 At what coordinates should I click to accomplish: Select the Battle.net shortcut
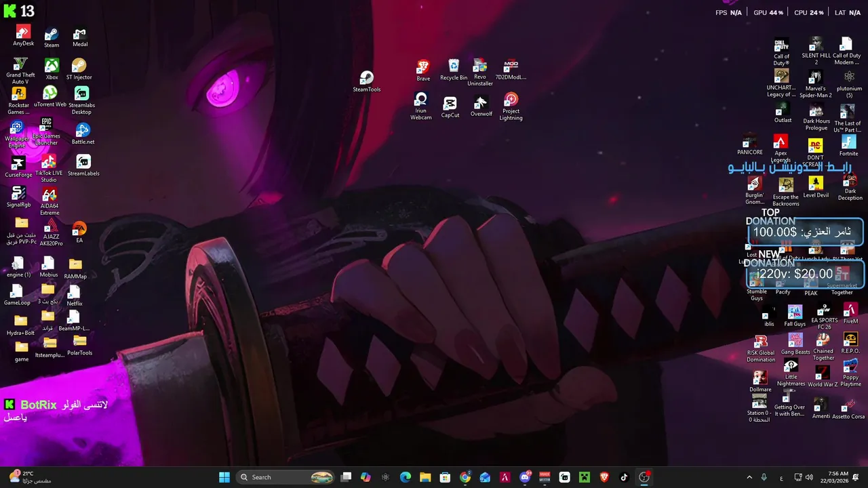pos(83,134)
